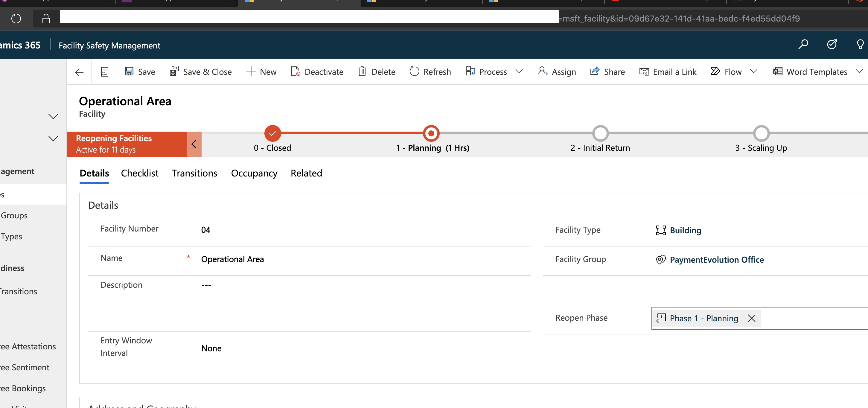Image resolution: width=868 pixels, height=408 pixels.
Task: Click the Deactivate icon
Action: pyautogui.click(x=296, y=71)
